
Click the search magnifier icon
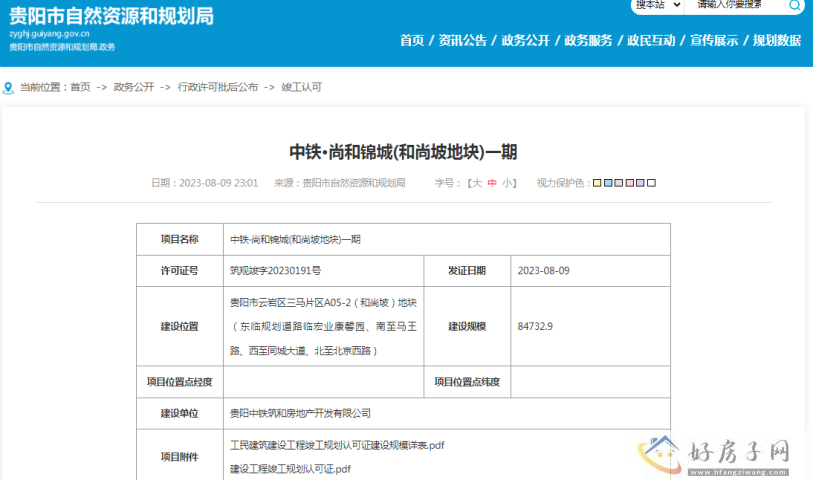click(x=794, y=6)
